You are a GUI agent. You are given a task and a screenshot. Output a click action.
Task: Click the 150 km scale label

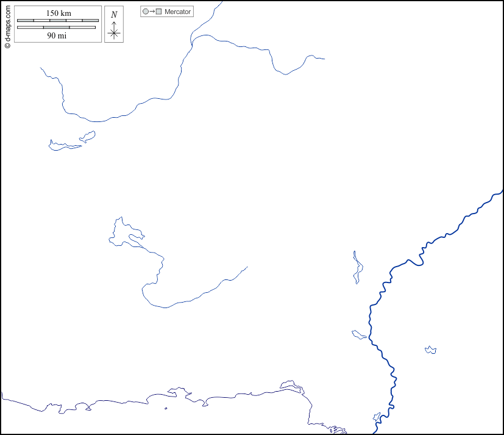click(58, 13)
